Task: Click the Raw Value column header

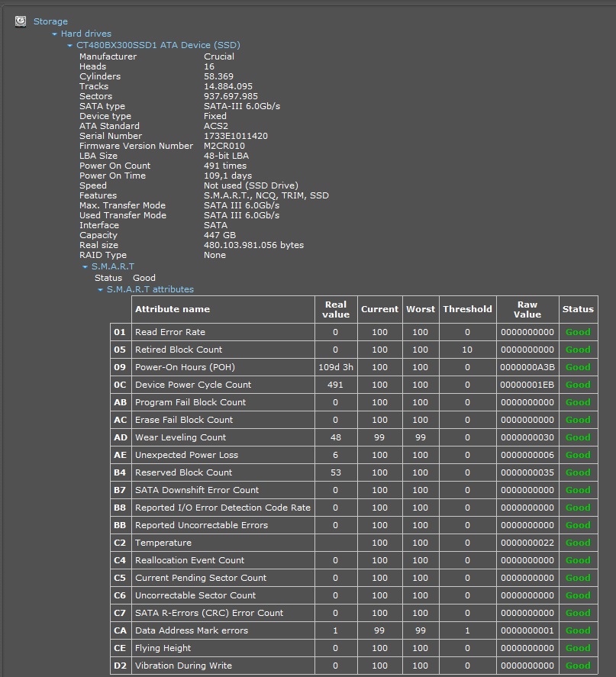Action: point(527,309)
